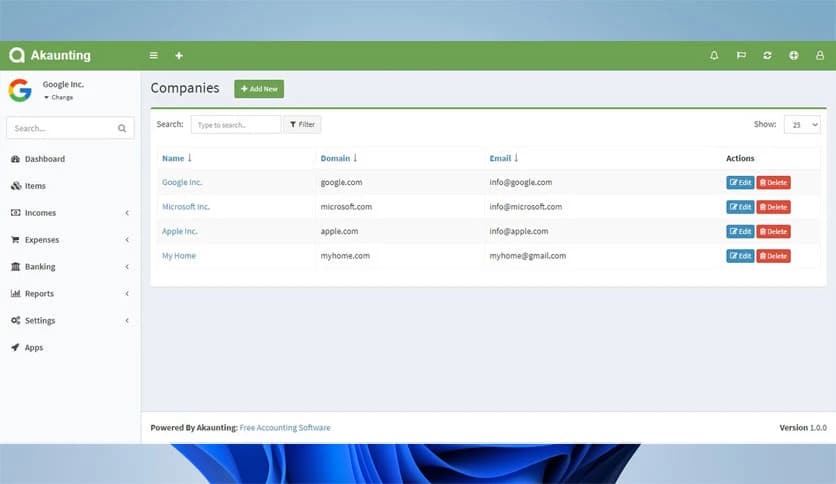Click the Akaunting logo in header
836x484 pixels.
(50, 55)
